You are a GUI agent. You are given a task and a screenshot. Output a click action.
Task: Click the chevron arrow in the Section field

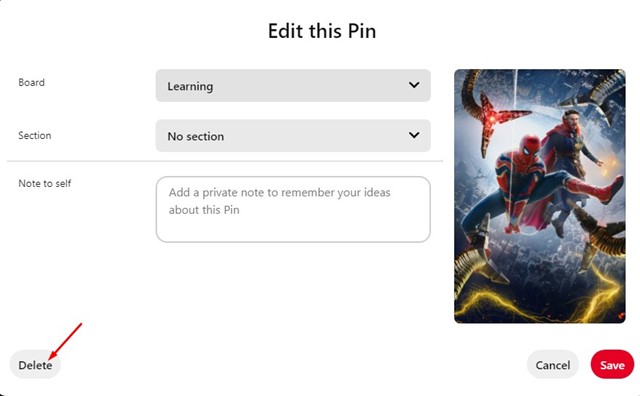(x=414, y=135)
